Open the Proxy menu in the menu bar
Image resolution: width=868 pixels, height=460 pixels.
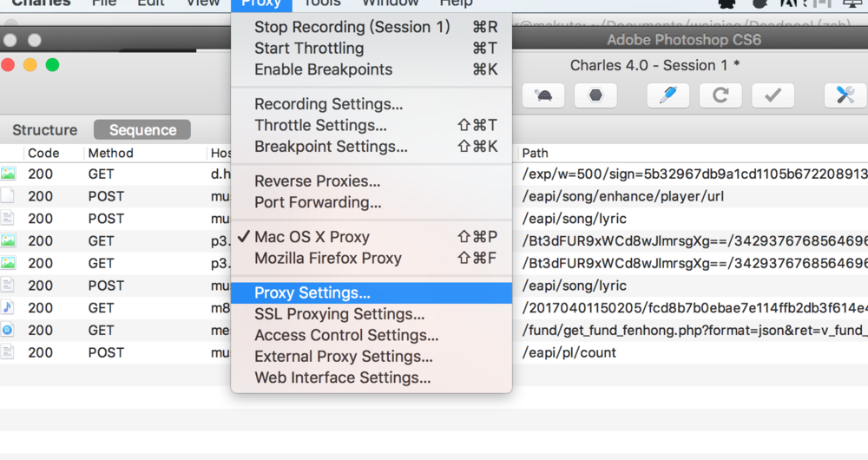coord(261,3)
